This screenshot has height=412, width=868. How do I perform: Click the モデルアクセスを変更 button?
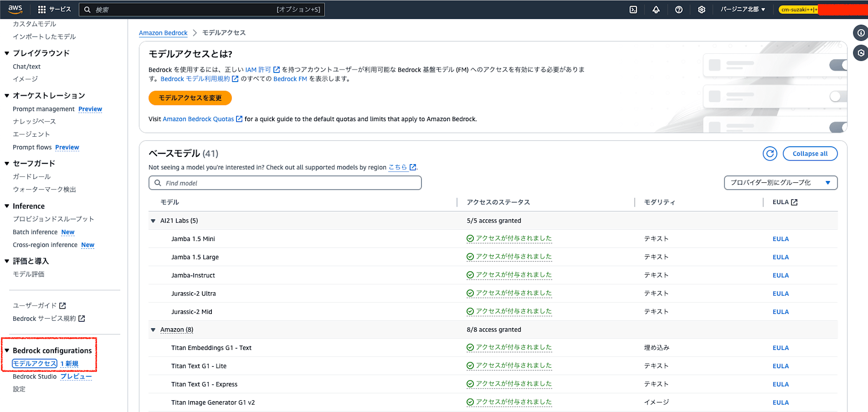pos(190,98)
